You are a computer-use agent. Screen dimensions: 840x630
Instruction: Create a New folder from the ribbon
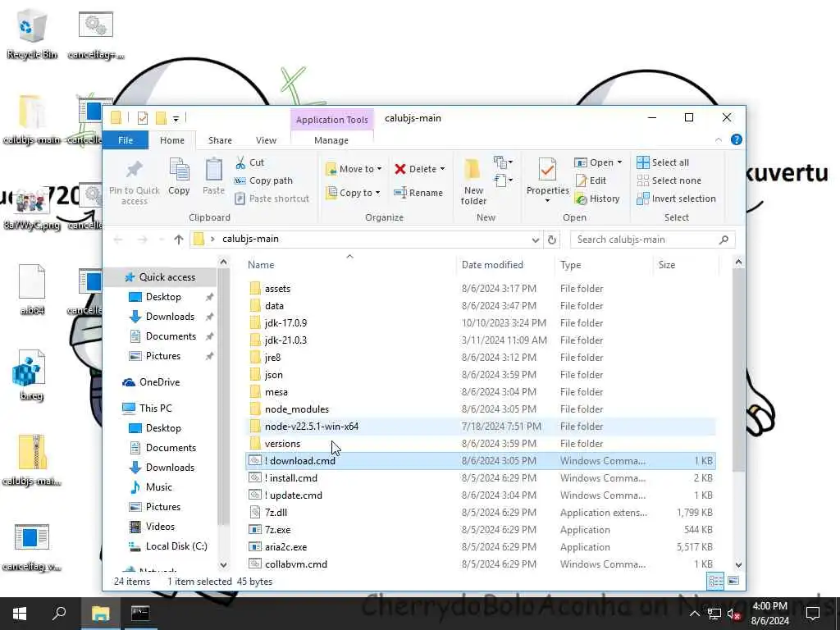[473, 182]
